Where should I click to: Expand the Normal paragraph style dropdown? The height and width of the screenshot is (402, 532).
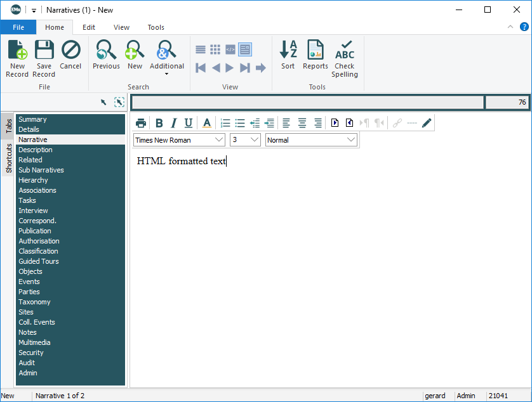pyautogui.click(x=311, y=140)
